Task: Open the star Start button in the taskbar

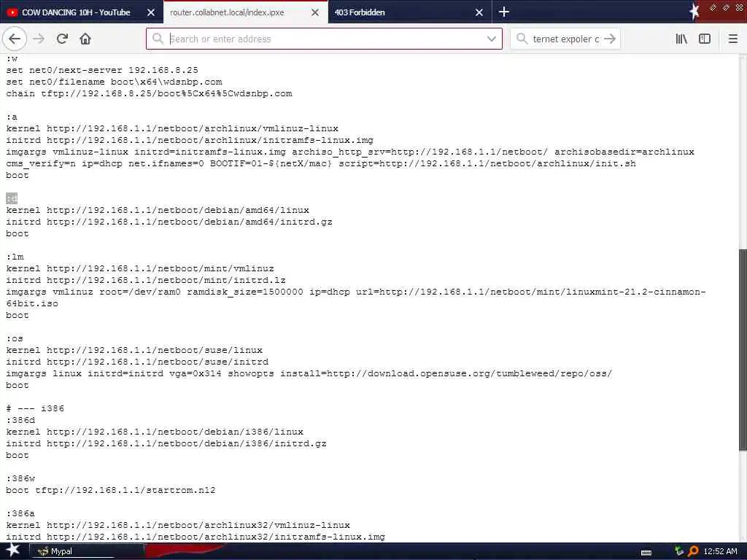Action: coord(12,551)
